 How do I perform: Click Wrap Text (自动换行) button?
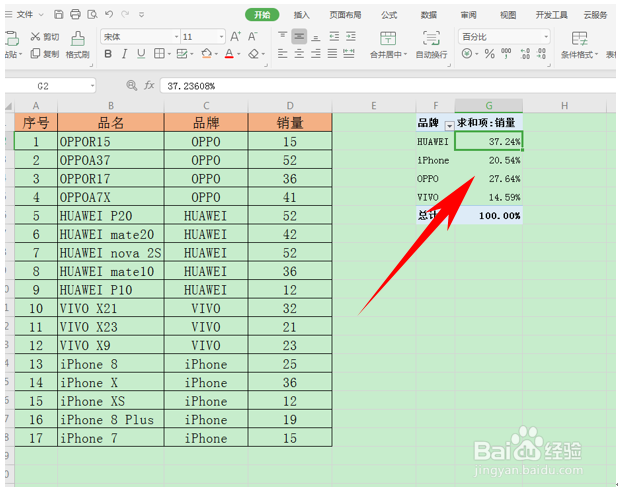point(431,45)
